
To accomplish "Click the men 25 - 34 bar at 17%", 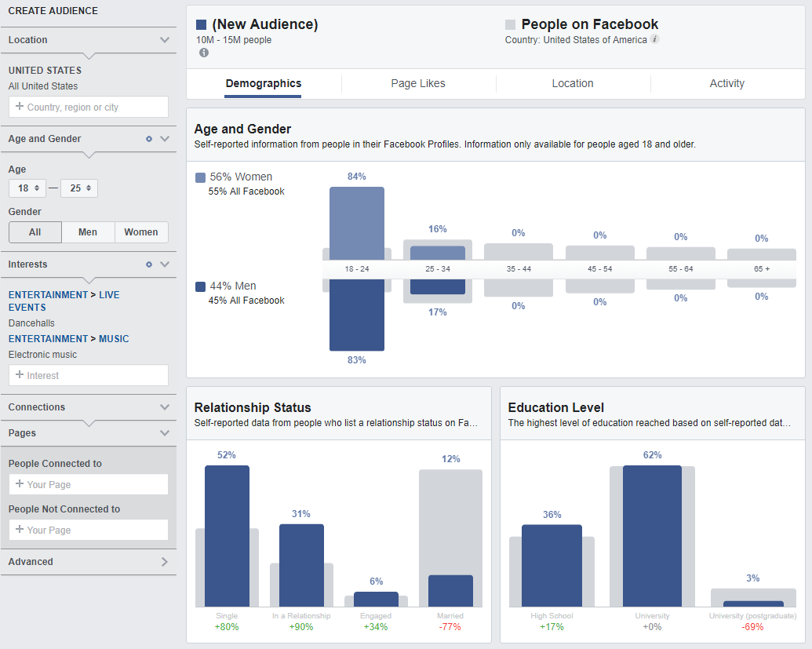I will point(438,286).
